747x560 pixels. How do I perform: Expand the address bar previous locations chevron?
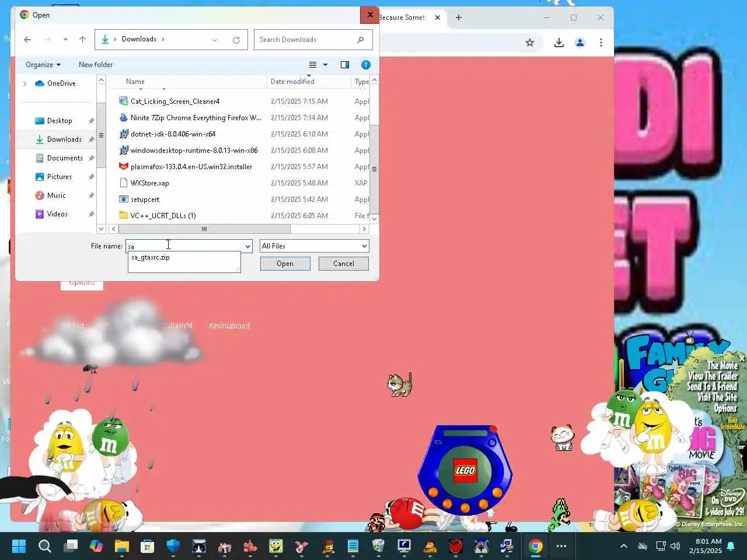pos(215,40)
